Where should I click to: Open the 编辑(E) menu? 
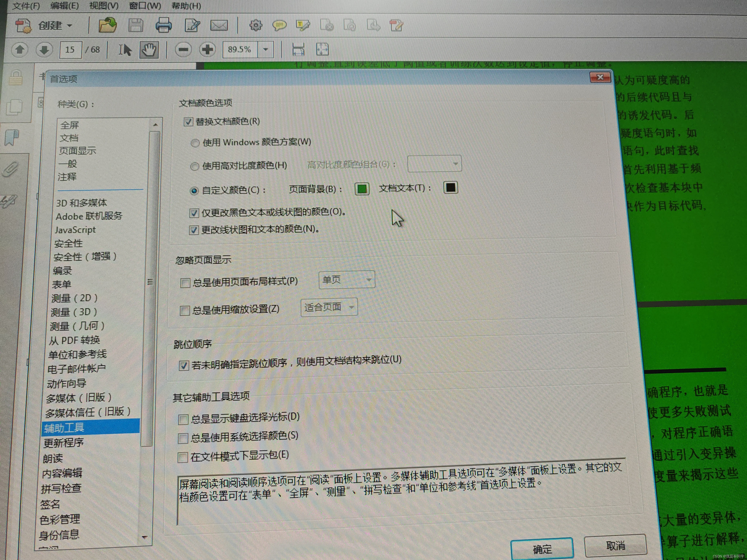coord(64,6)
